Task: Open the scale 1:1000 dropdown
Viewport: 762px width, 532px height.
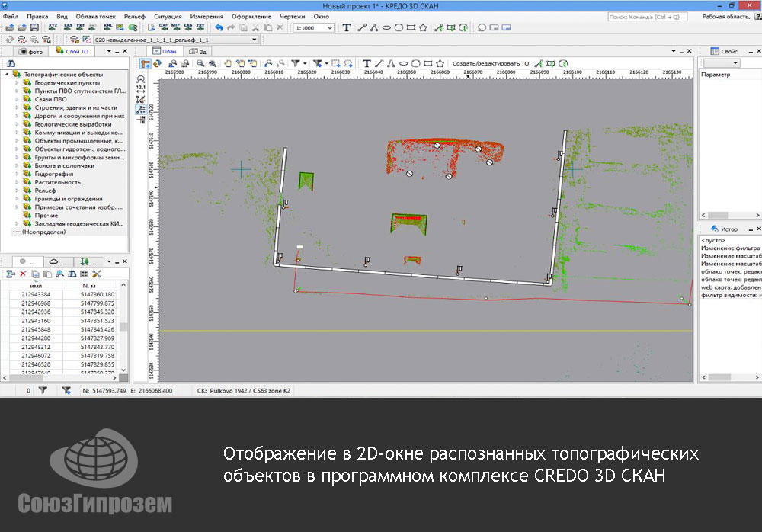Action: coord(330,28)
